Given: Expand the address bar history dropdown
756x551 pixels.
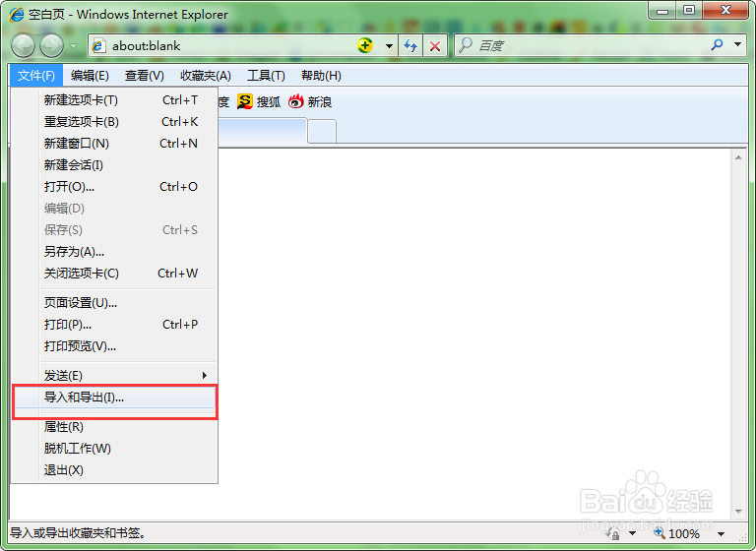Looking at the screenshot, I should pos(389,46).
